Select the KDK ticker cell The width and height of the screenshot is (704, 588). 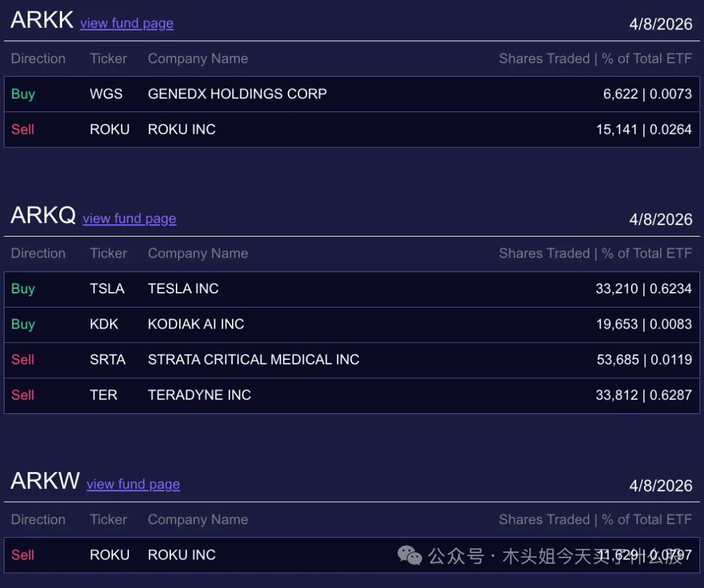coord(104,323)
